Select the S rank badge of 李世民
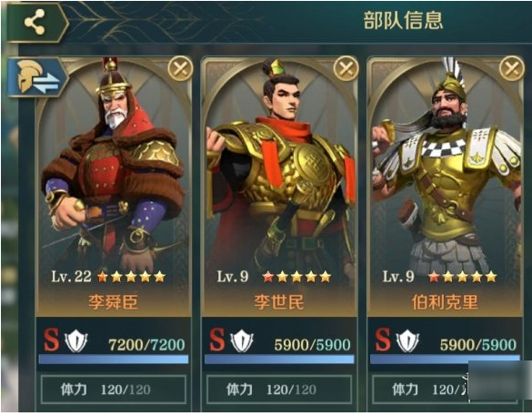The image size is (532, 416). coord(216,340)
